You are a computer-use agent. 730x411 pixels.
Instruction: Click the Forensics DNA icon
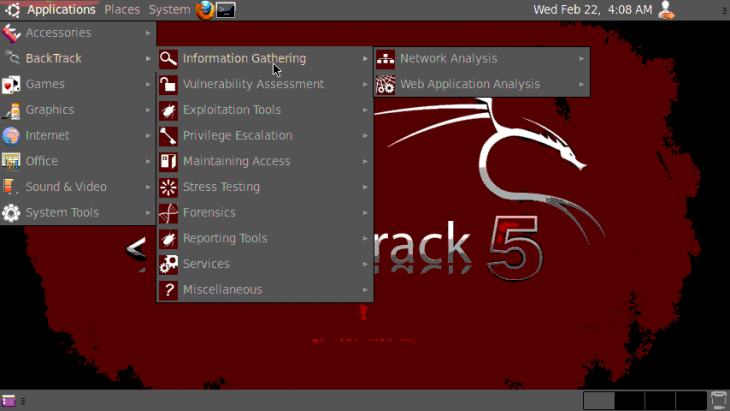point(168,213)
